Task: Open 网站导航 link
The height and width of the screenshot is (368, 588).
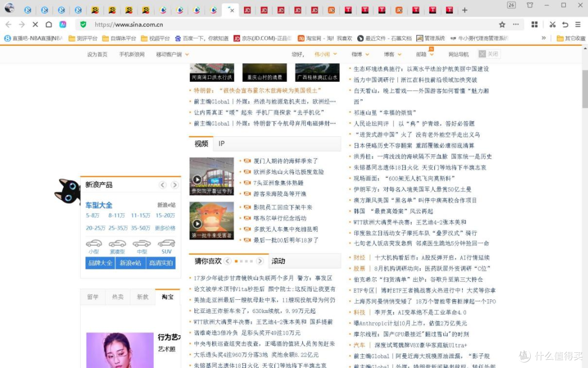Action: pos(458,55)
